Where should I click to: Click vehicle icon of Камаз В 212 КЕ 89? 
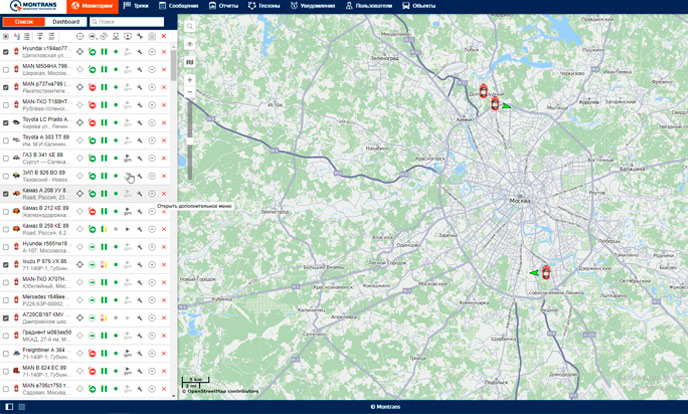[16, 211]
